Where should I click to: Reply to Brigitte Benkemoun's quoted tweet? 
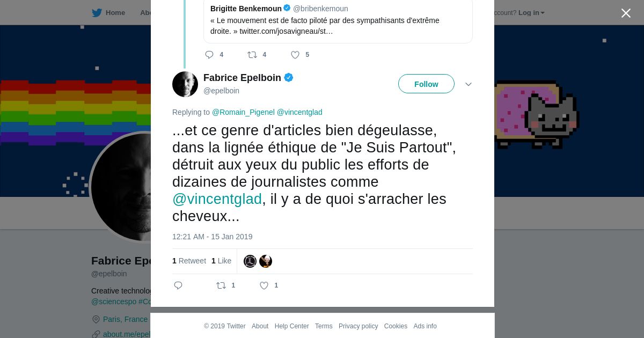(209, 55)
